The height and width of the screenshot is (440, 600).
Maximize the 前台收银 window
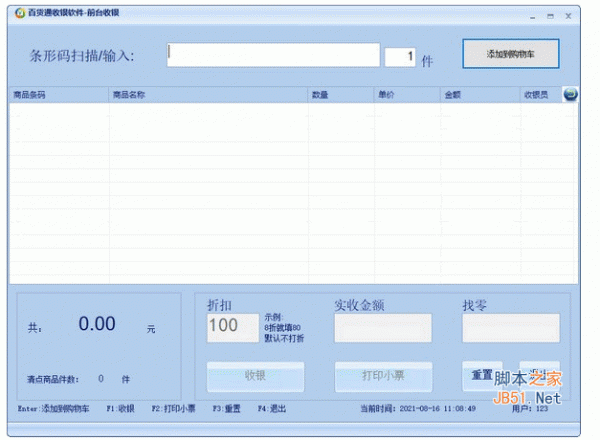click(550, 16)
